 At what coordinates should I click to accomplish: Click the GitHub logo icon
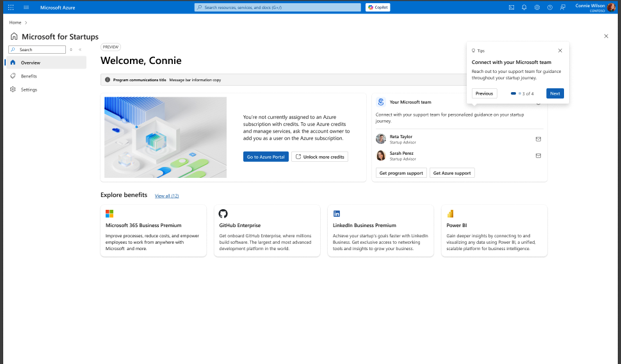pos(223,214)
